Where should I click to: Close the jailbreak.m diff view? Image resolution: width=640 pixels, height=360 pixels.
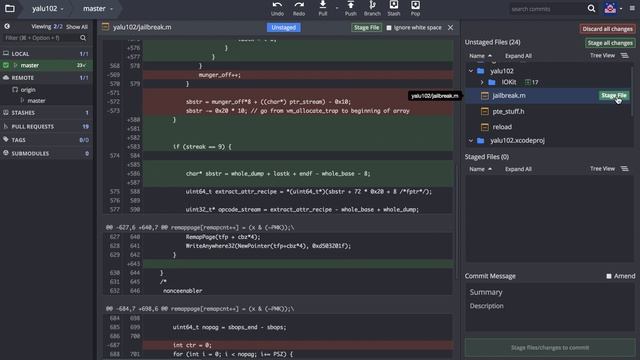point(450,27)
